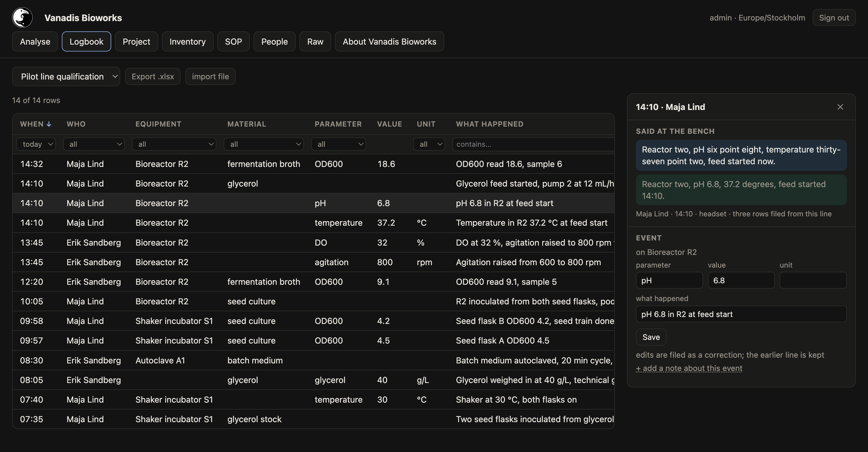Switch to the Raw tab
Image resolution: width=868 pixels, height=452 pixels.
pos(315,41)
